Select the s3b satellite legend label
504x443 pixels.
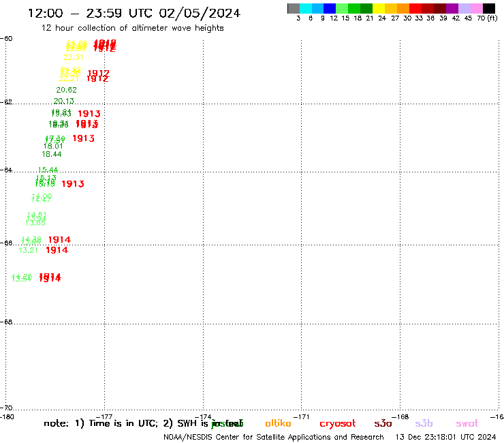424,423
